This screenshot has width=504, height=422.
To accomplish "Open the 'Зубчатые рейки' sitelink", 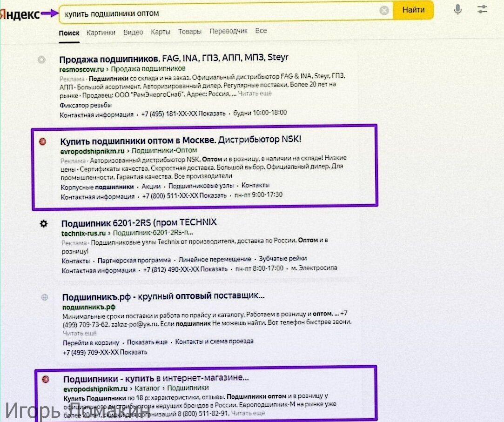I will 283,258.
